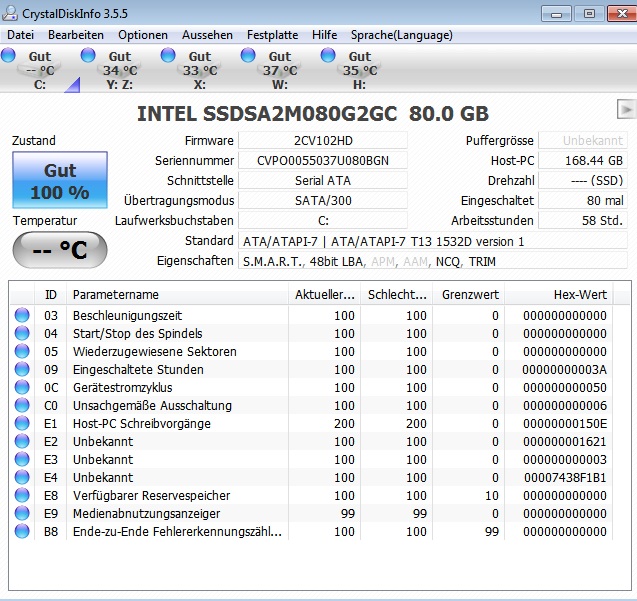The width and height of the screenshot is (637, 601).
Task: Click the blue orb beside Gut 35 °C
Action: click(x=328, y=55)
